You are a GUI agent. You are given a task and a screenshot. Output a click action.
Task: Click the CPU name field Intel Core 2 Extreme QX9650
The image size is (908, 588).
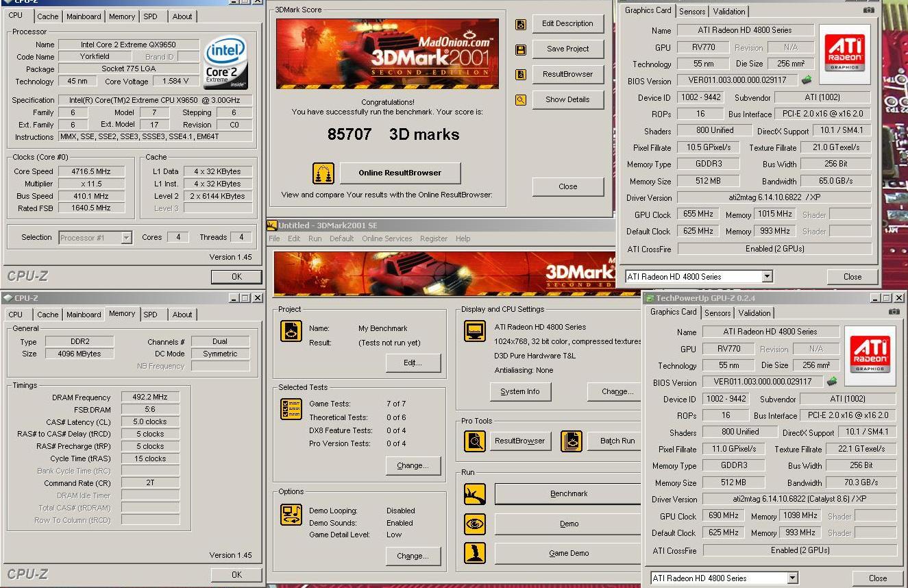pos(129,45)
